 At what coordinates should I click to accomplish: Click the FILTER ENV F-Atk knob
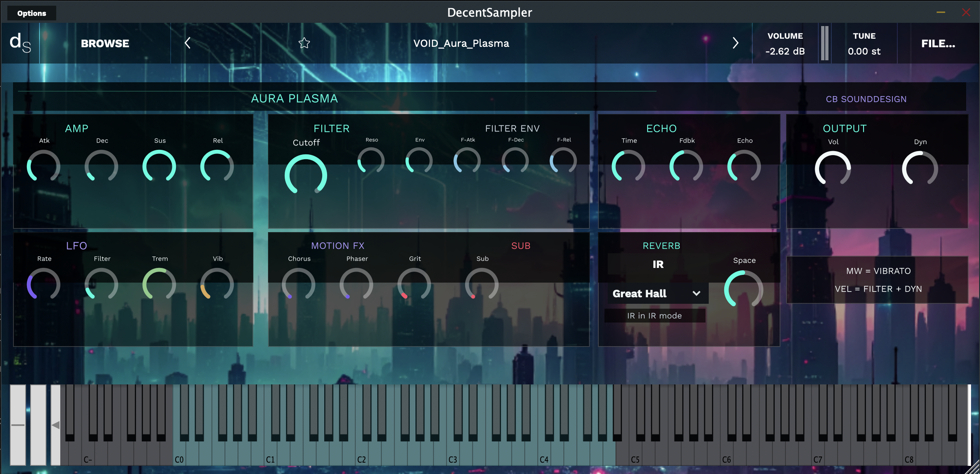[x=467, y=161]
